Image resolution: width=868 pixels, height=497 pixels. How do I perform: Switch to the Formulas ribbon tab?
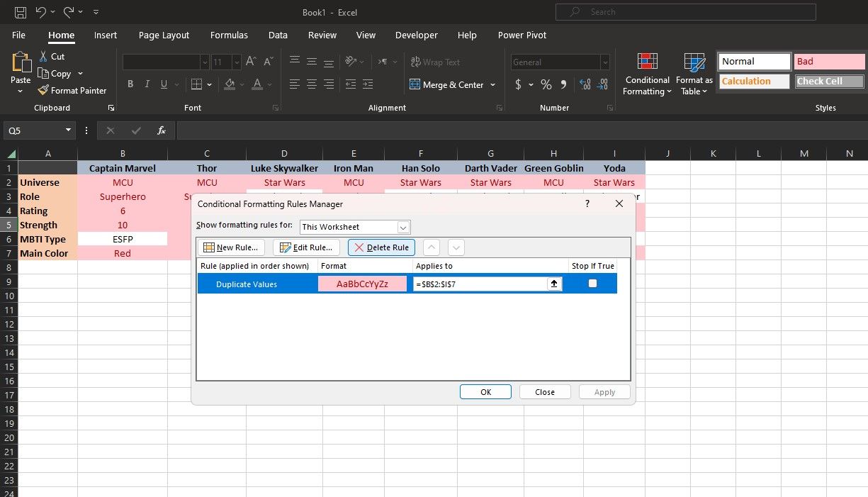tap(228, 35)
